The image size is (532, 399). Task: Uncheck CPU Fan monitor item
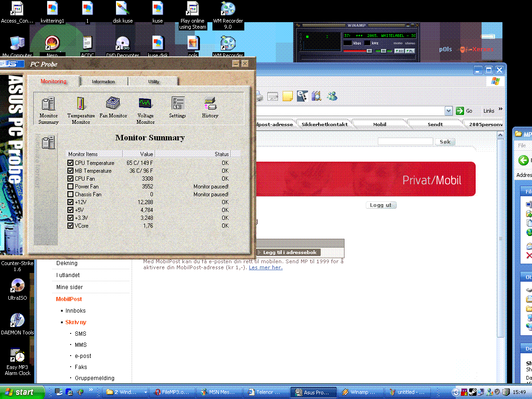[70, 178]
